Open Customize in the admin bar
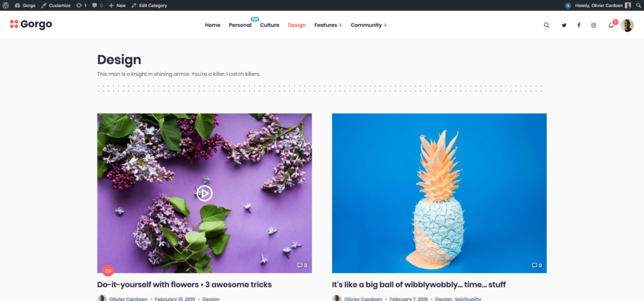 pos(56,5)
